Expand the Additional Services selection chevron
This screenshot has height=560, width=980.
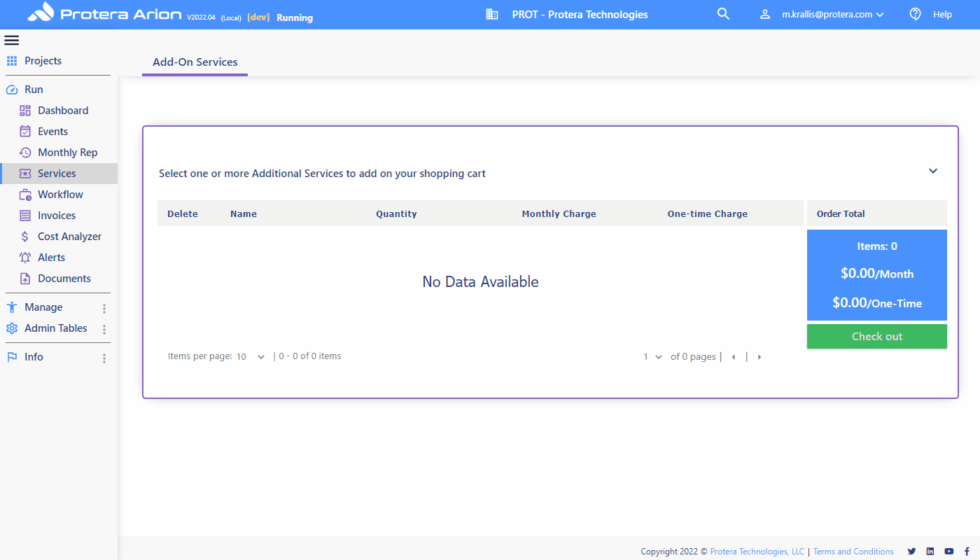[932, 171]
